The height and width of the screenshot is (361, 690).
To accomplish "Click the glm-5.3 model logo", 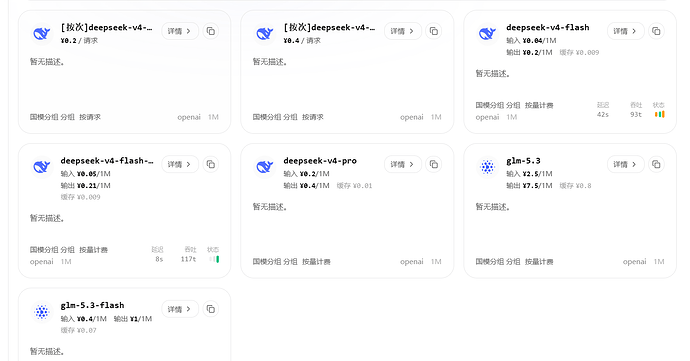I will point(487,167).
